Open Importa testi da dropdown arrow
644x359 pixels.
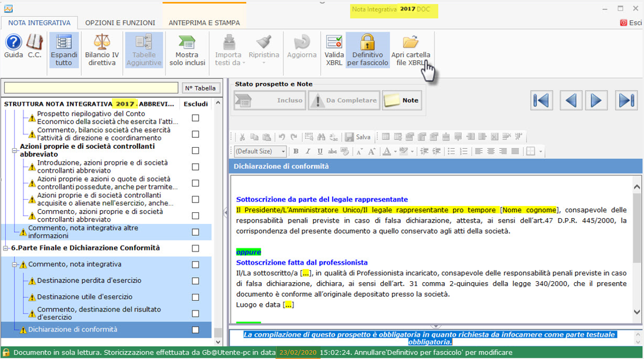coord(244,63)
